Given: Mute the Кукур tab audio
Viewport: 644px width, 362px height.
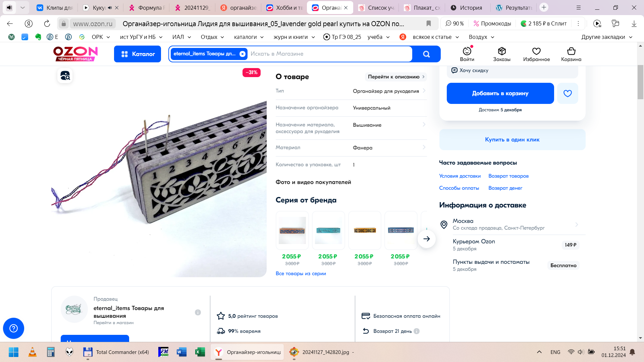Looking at the screenshot, I should tap(110, 8).
